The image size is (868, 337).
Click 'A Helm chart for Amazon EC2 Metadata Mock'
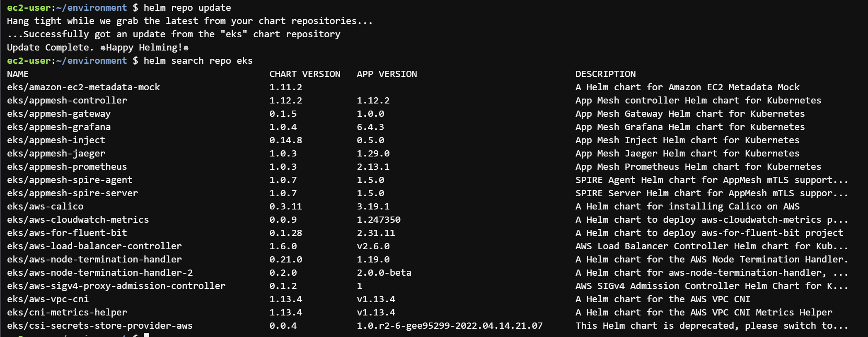point(687,87)
